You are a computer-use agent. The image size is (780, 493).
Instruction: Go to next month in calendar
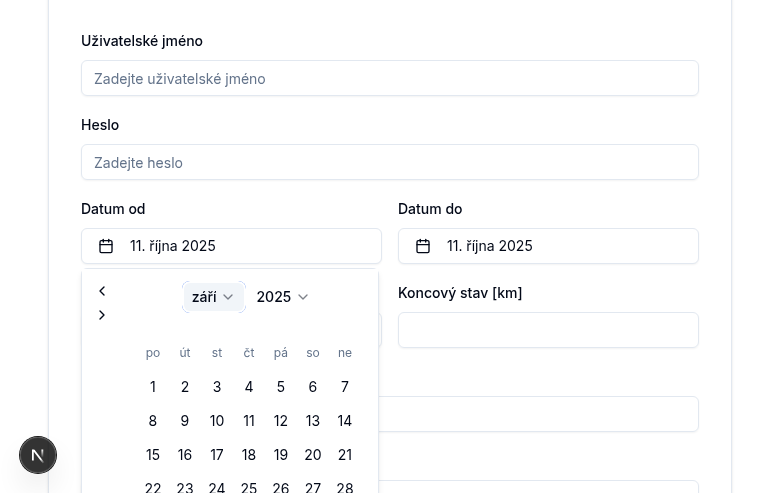tap(102, 315)
